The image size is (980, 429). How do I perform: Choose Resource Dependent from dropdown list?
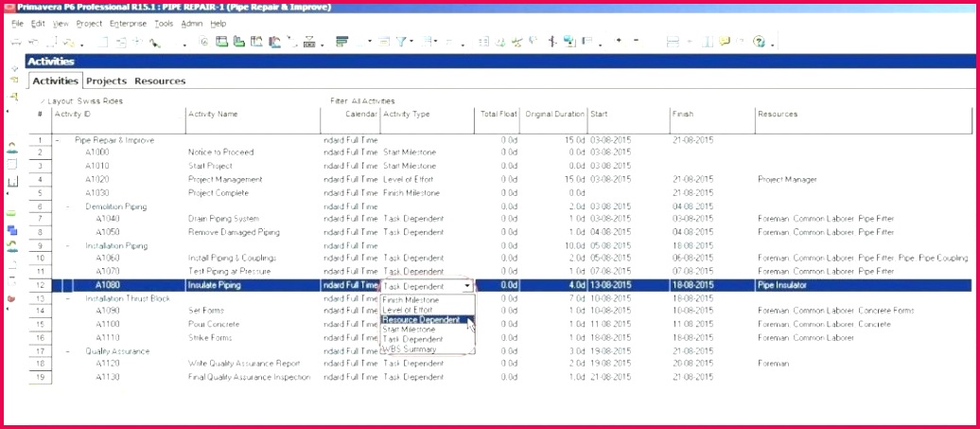tap(421, 319)
